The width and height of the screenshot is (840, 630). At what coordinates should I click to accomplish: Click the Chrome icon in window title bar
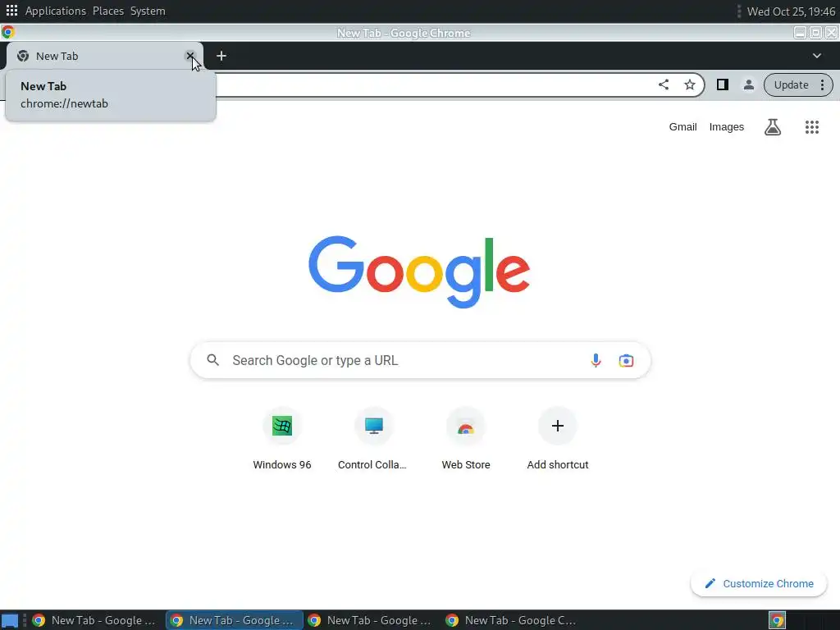(7, 32)
